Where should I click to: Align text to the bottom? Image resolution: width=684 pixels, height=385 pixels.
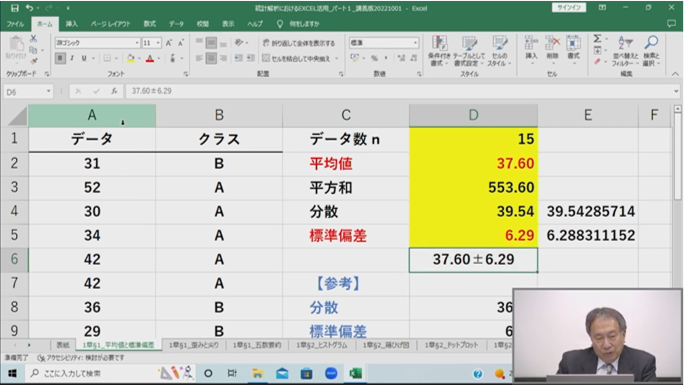[x=223, y=43]
